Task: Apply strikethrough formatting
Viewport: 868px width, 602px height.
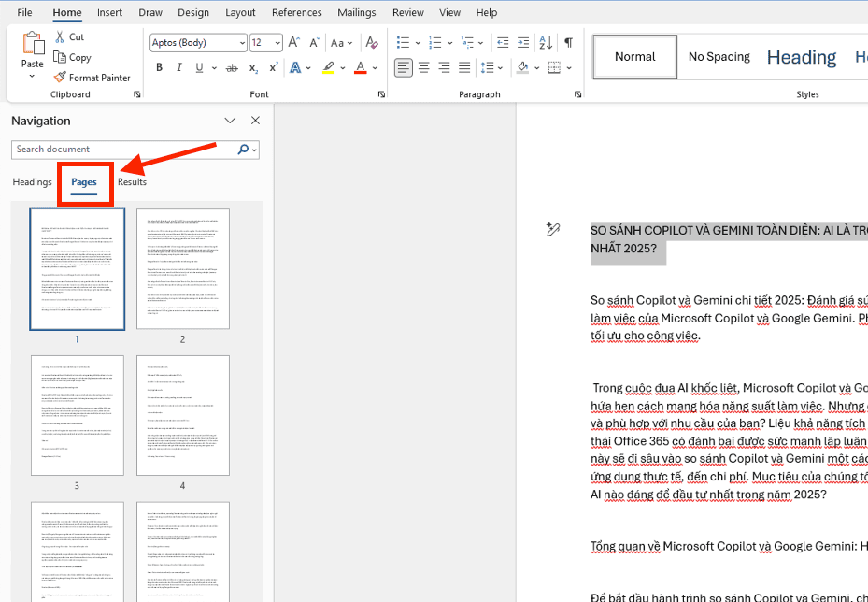Action: pyautogui.click(x=232, y=68)
